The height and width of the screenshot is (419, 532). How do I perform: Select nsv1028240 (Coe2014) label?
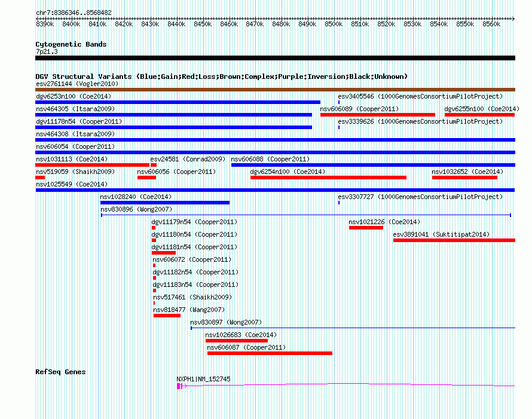[136, 197]
